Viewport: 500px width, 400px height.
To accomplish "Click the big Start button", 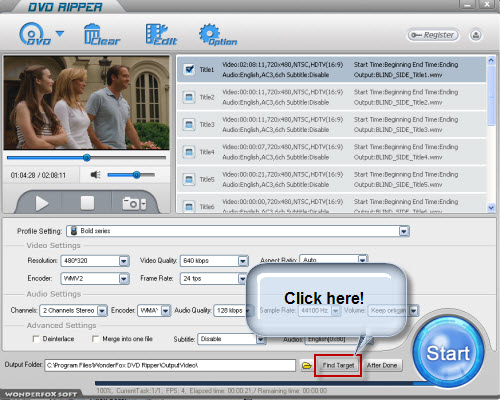I will pyautogui.click(x=448, y=352).
